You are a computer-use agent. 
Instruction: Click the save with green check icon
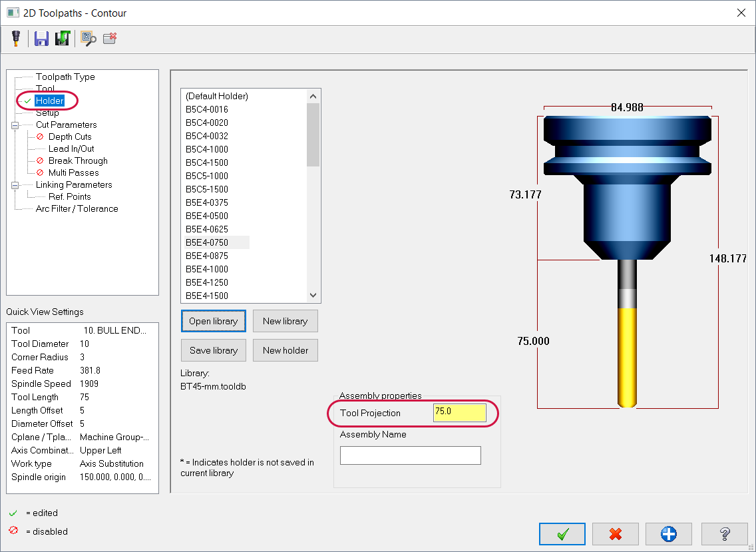click(x=62, y=39)
